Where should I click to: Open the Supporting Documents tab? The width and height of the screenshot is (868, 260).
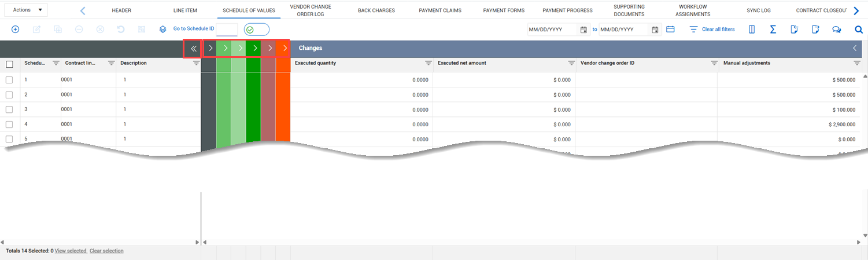[629, 10]
